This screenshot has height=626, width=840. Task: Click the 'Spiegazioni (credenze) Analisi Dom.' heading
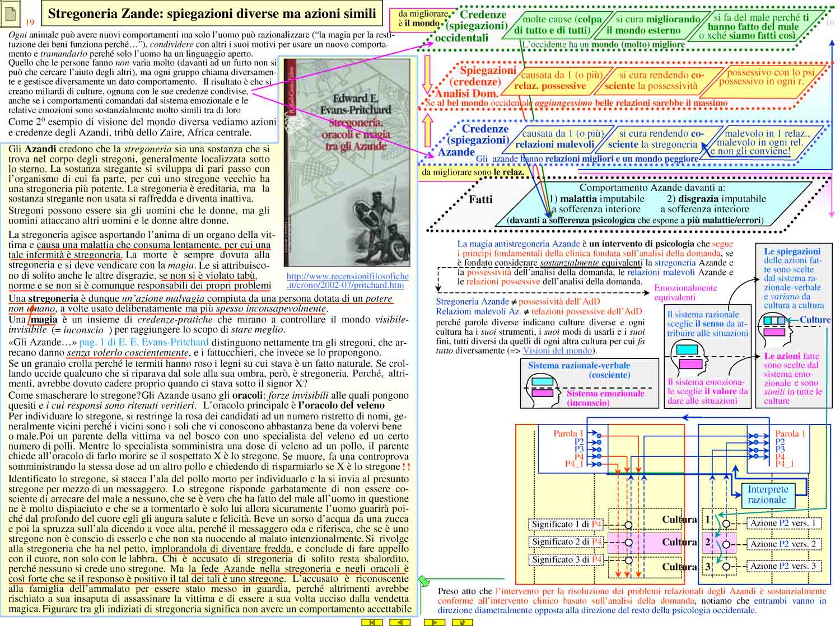coord(475,82)
